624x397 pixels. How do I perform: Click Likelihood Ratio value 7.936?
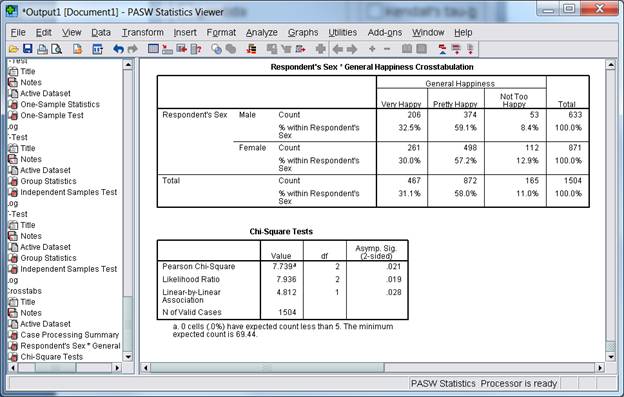click(286, 280)
